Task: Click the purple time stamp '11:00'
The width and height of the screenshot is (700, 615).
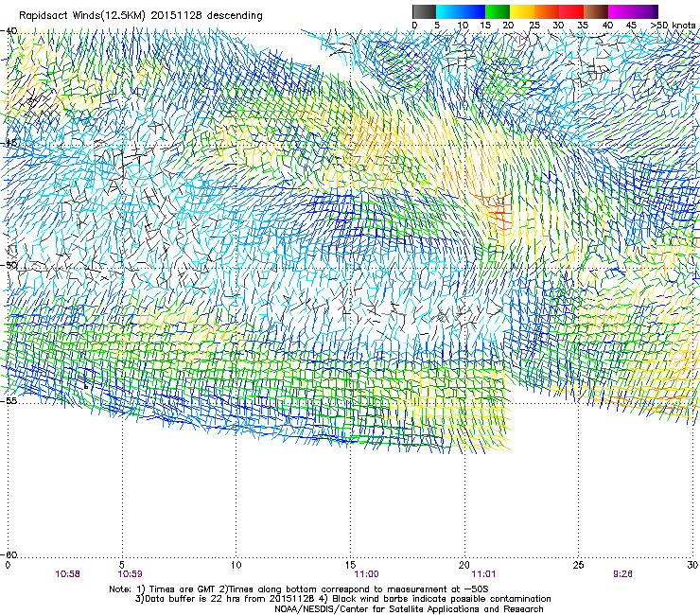Action: click(x=366, y=574)
